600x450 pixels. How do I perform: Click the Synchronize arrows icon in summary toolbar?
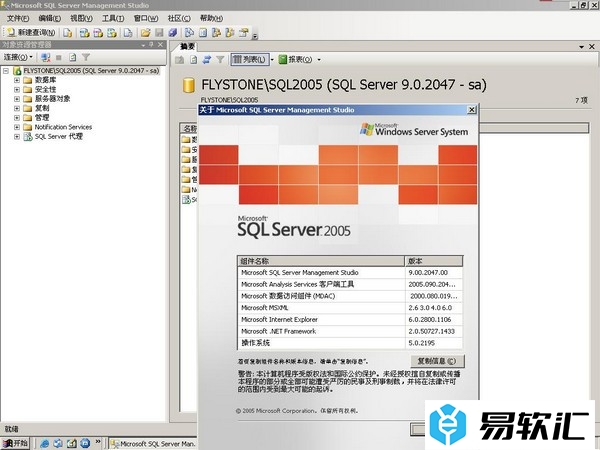207,60
